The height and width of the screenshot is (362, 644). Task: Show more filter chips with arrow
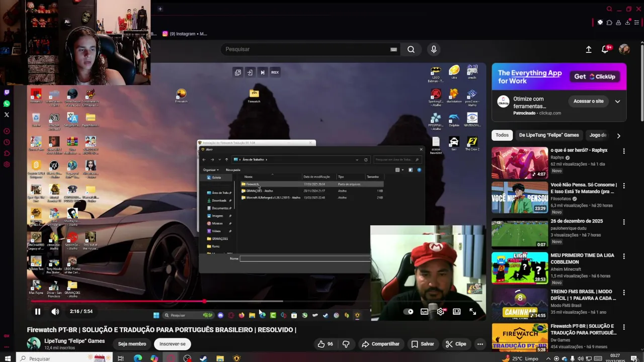point(618,135)
